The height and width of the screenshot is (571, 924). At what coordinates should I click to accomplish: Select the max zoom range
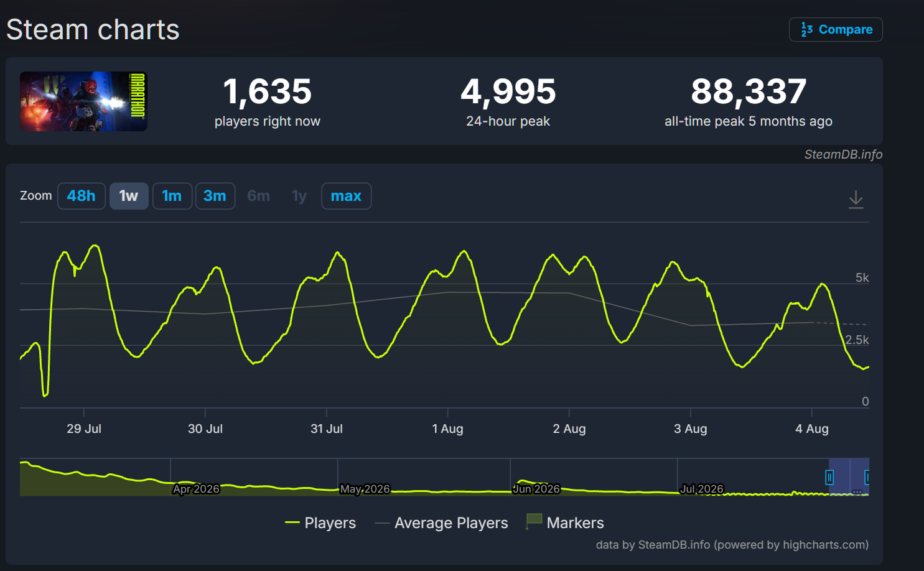click(x=346, y=196)
